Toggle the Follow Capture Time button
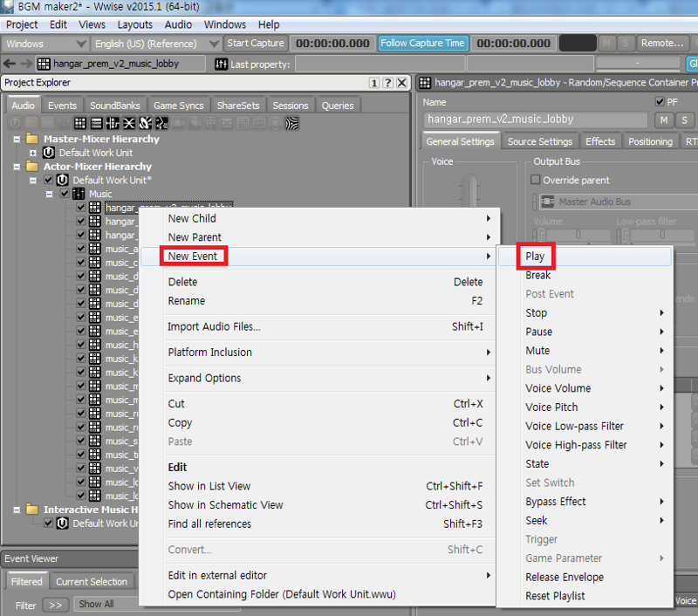 422,43
